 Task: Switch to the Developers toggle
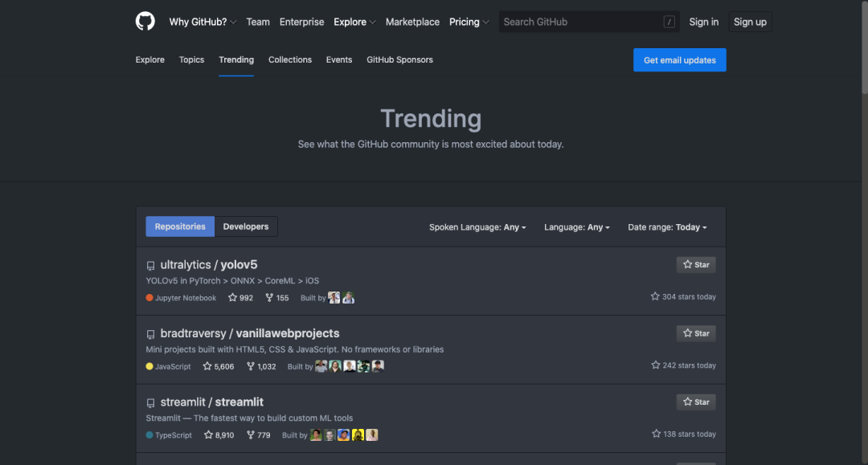tap(246, 226)
